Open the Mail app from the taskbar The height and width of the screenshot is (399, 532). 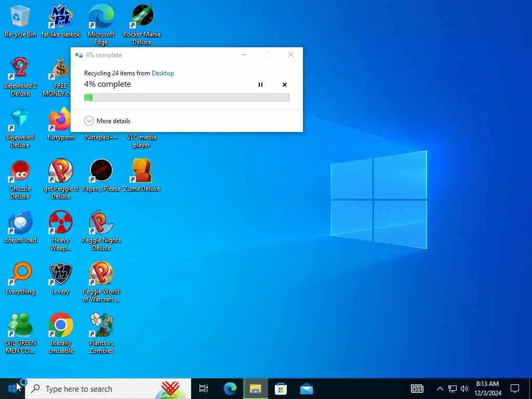click(x=307, y=389)
